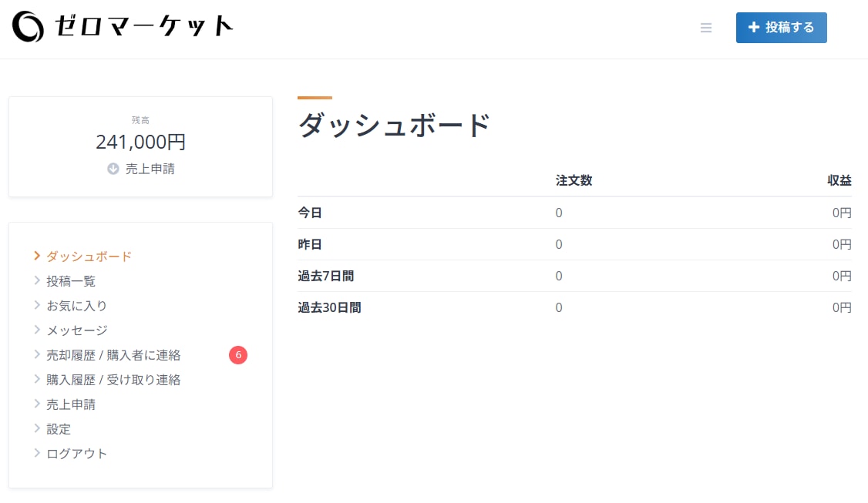This screenshot has width=868, height=503.
Task: Open 売上申請 in the sidebar menu
Action: click(71, 404)
